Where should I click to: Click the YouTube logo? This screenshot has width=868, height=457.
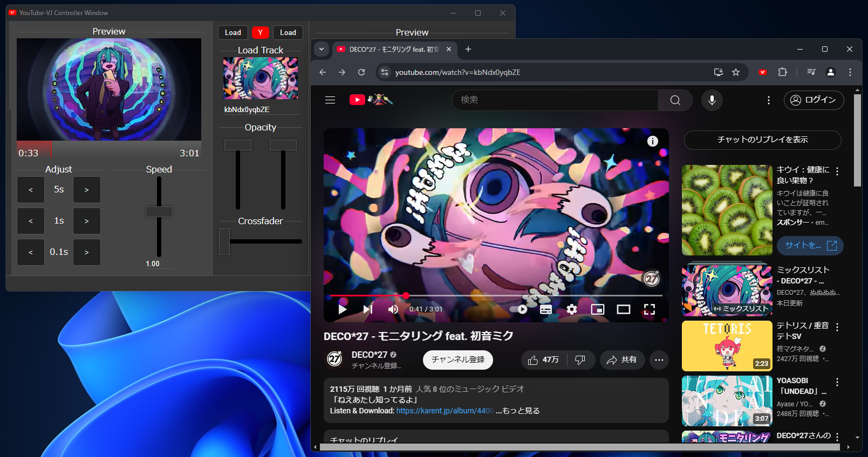(371, 100)
